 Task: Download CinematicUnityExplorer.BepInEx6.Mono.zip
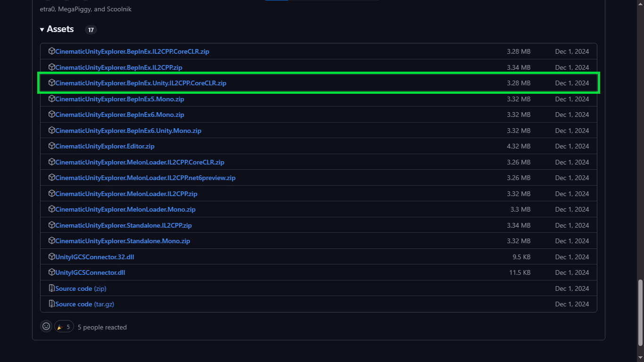[x=120, y=115]
